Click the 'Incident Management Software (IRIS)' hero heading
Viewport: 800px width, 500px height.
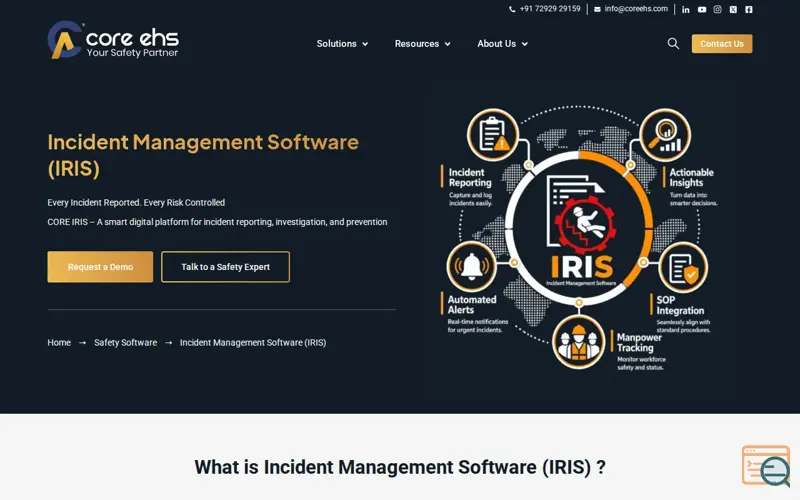tap(203, 155)
